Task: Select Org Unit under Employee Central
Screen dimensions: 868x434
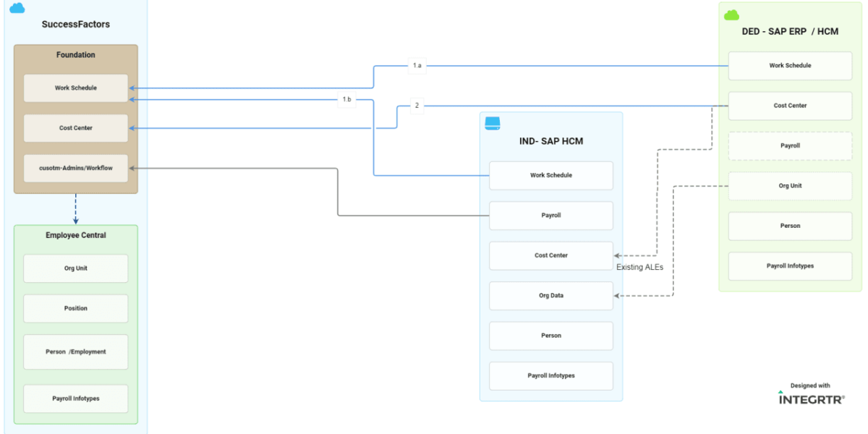Action: pyautogui.click(x=76, y=268)
